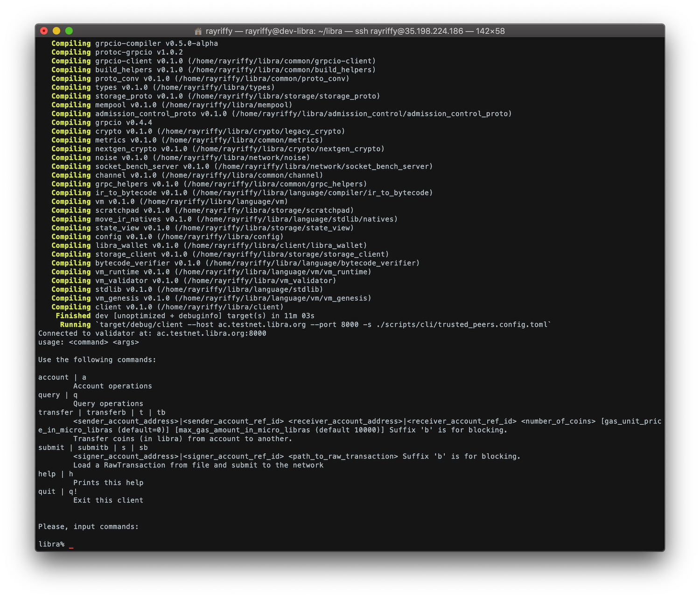This screenshot has width=700, height=598.
Task: Click the 'Please, input commands:' line
Action: [89, 527]
